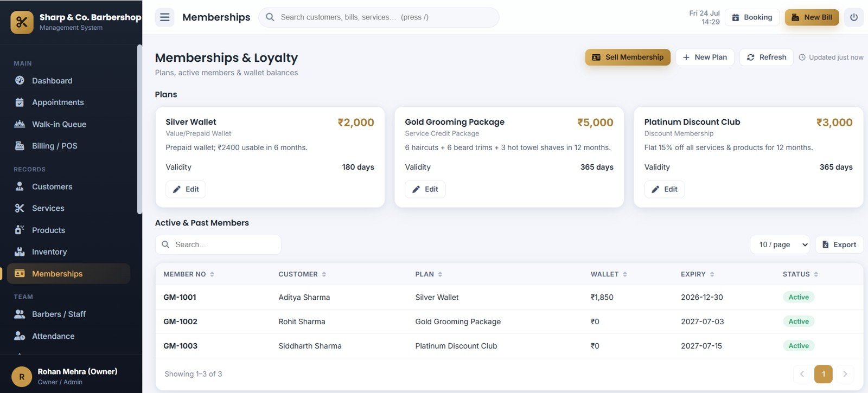The height and width of the screenshot is (393, 868).
Task: Click expiry date 2027-07-03
Action: click(x=702, y=321)
